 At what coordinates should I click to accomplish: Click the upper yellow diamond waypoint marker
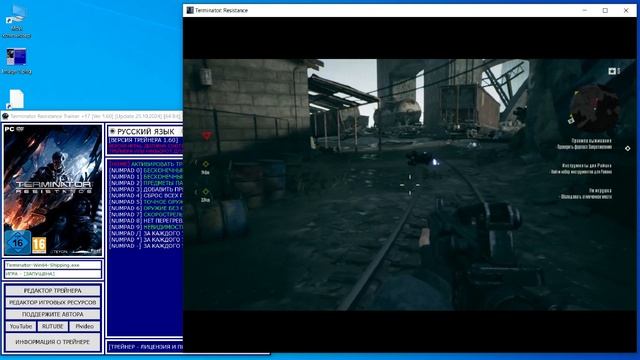tap(206, 164)
